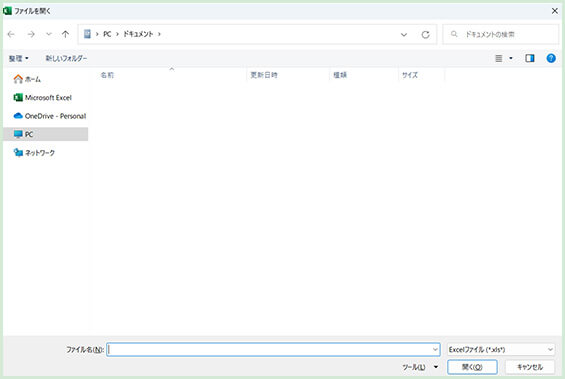The image size is (565, 379).
Task: Go forward with the right arrow
Action: point(31,34)
